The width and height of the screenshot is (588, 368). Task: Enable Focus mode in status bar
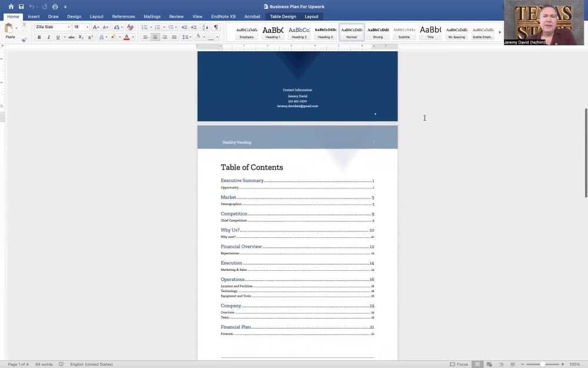coord(459,364)
